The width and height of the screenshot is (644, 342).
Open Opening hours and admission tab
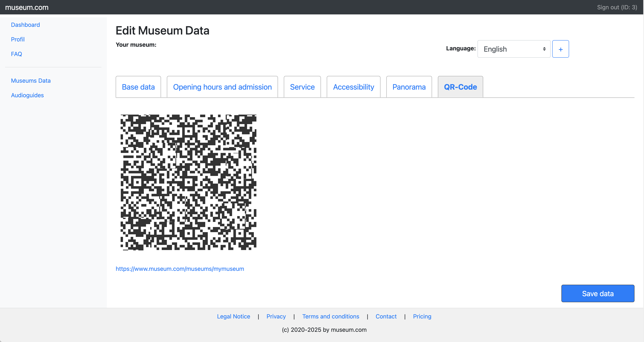(222, 87)
